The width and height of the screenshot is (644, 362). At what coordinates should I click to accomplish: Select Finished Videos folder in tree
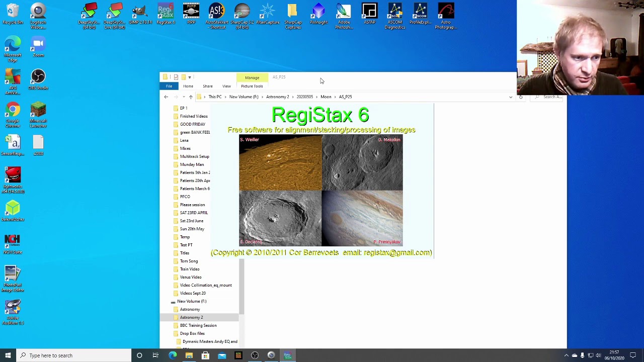click(194, 116)
